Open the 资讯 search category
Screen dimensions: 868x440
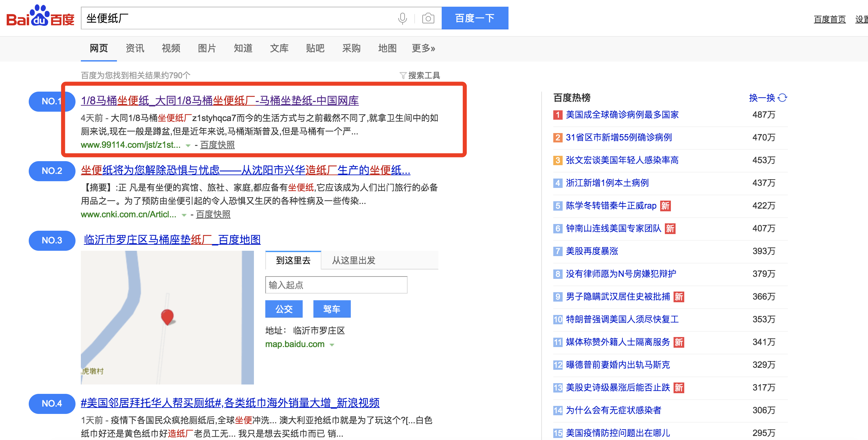coord(134,48)
